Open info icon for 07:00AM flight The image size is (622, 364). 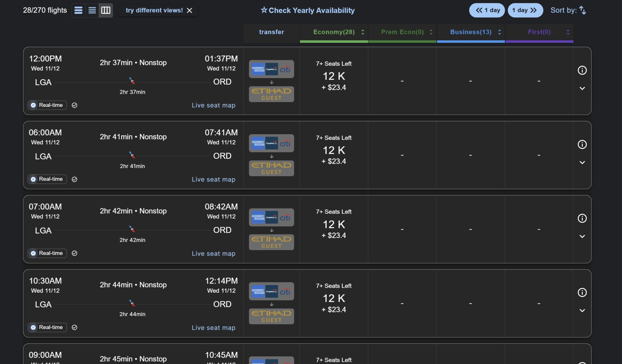[x=582, y=219]
